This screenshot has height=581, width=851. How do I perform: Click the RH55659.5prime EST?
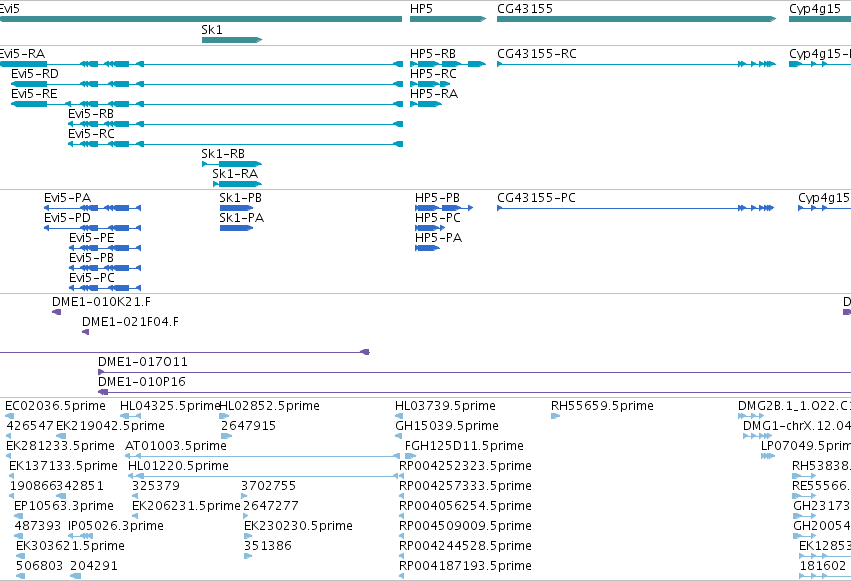tap(555, 416)
